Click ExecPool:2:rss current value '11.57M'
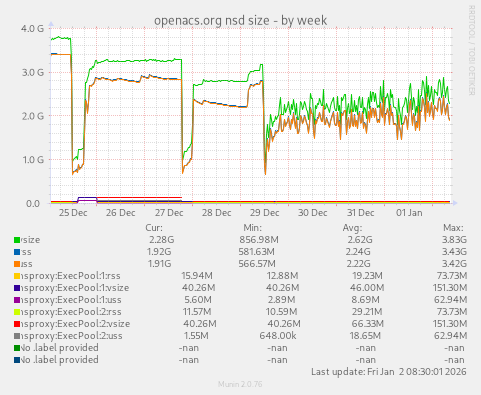 click(x=197, y=312)
